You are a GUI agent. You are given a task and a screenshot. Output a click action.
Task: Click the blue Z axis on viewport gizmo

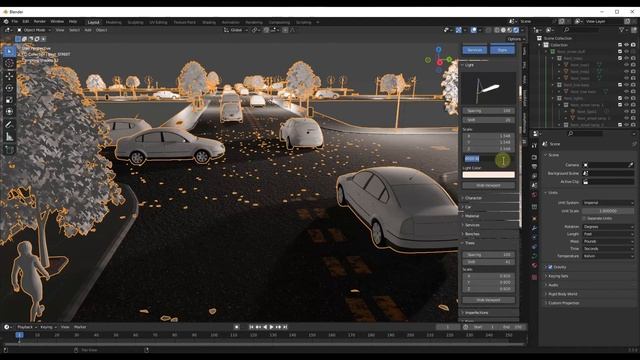(x=438, y=50)
